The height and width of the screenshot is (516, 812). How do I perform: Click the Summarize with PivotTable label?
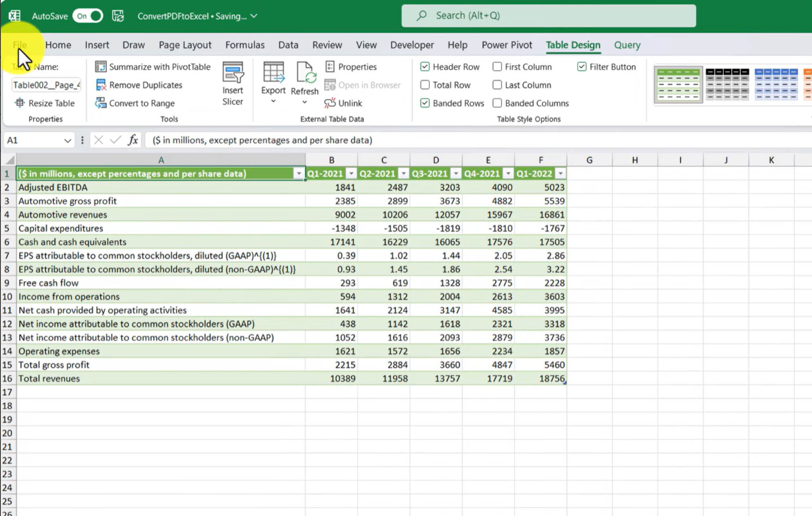pos(160,67)
